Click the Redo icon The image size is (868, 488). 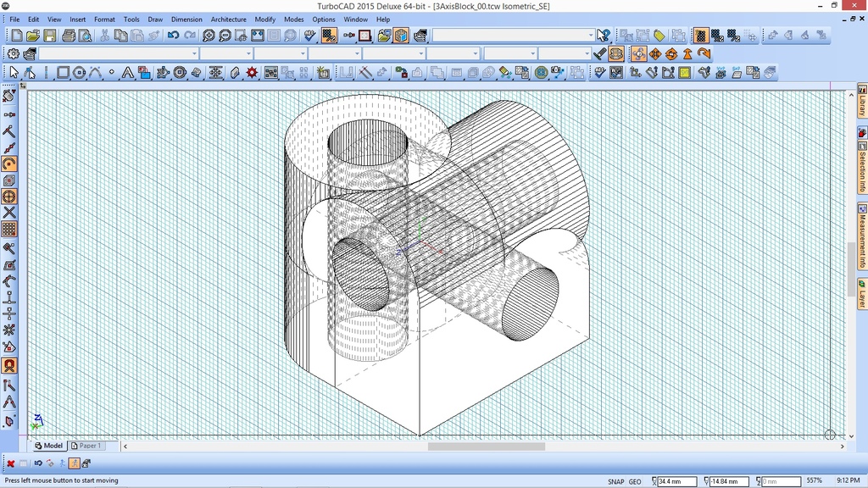pyautogui.click(x=189, y=35)
